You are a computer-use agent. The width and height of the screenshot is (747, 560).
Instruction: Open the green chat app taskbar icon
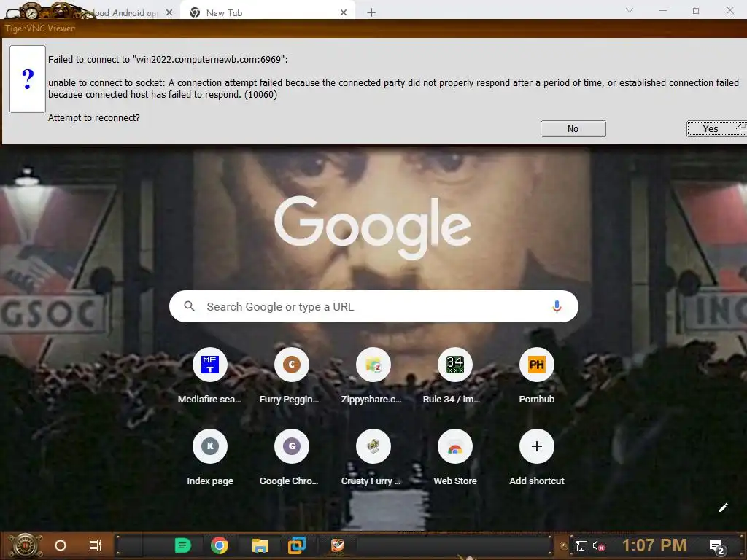coord(182,545)
